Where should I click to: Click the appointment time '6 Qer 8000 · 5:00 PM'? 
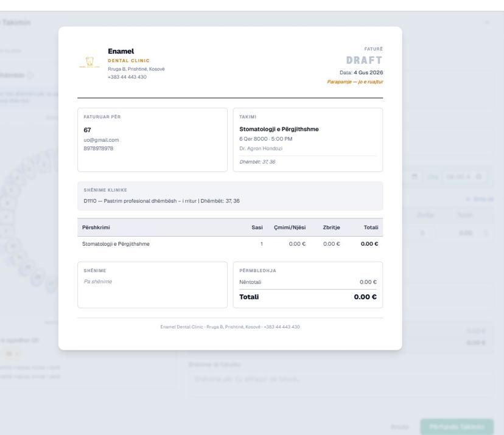(x=266, y=139)
